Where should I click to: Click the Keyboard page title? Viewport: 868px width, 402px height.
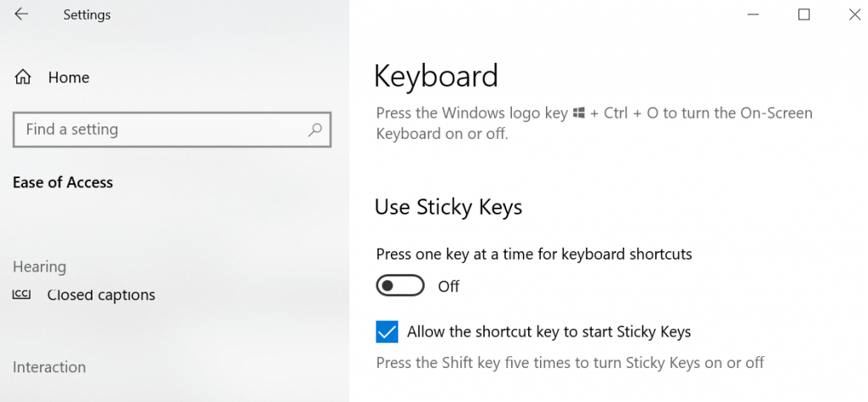click(x=437, y=76)
